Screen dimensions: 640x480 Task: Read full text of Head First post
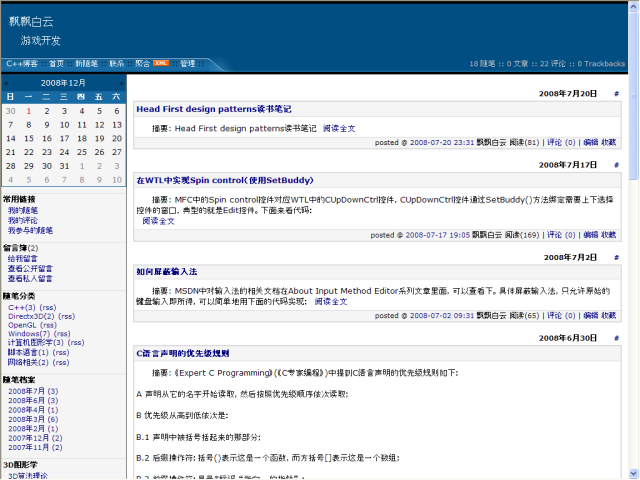click(x=339, y=129)
